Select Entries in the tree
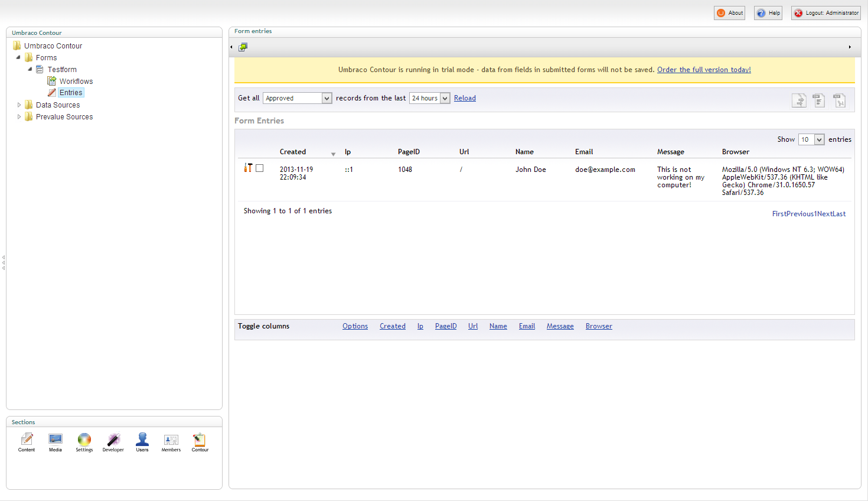Viewport: 868px width, 501px height. pyautogui.click(x=71, y=93)
